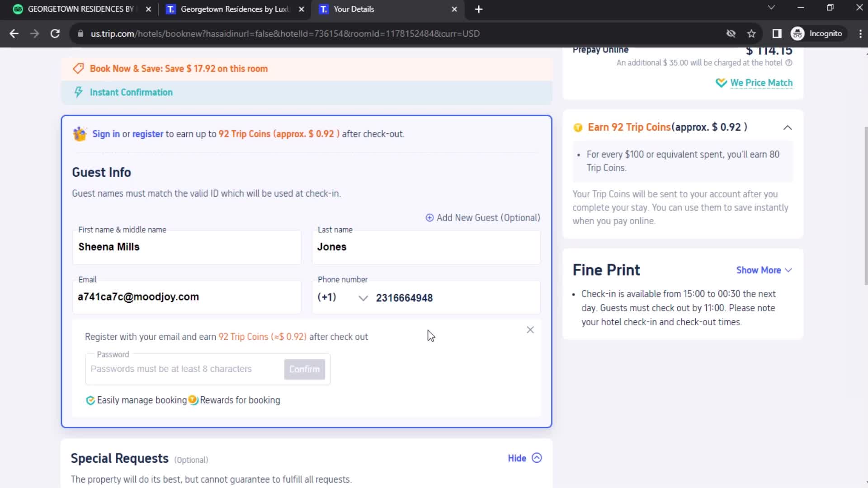Expand the Trip Coins earnings details
Viewport: 868px width, 488px height.
(x=788, y=127)
